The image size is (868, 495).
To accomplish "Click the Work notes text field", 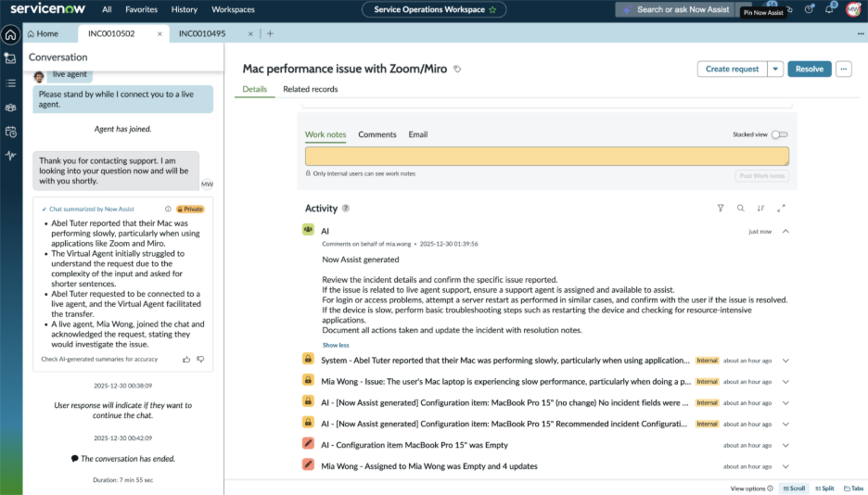I will pyautogui.click(x=547, y=157).
